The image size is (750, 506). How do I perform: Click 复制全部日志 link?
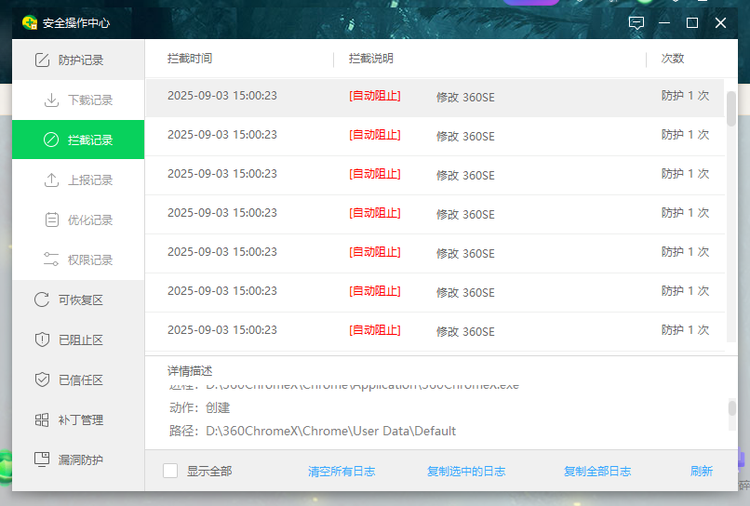point(597,471)
